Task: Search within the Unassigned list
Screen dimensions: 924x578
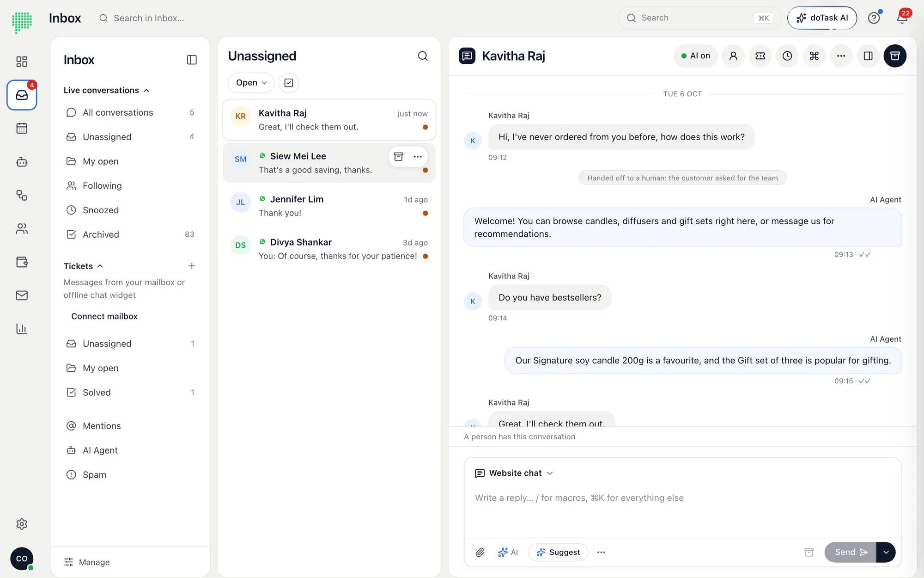Action: [423, 56]
